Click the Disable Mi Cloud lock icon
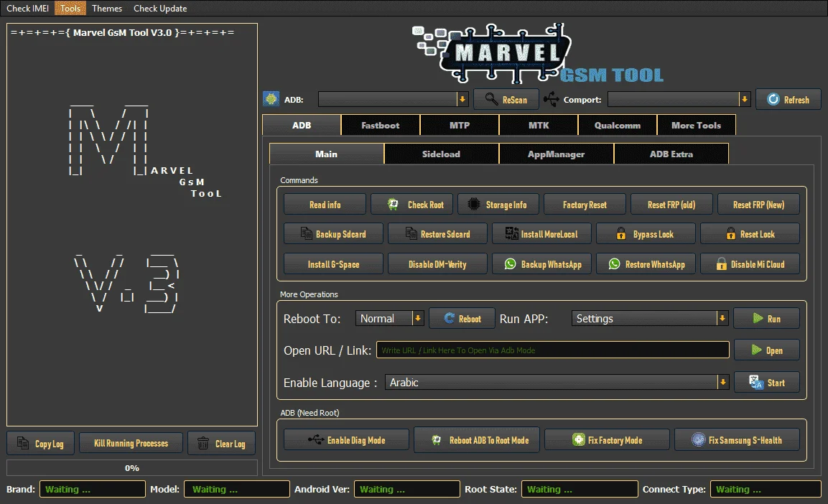 721,264
